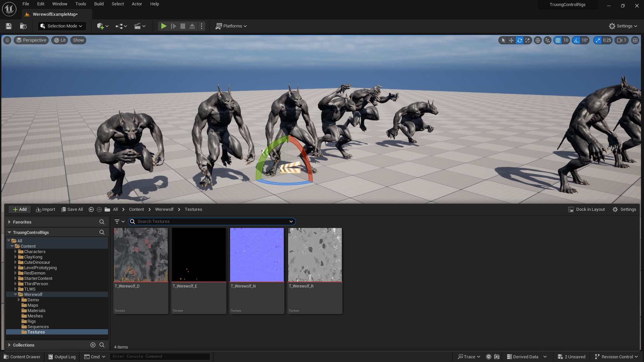Open the Output Log
644x362 pixels.
(62, 357)
